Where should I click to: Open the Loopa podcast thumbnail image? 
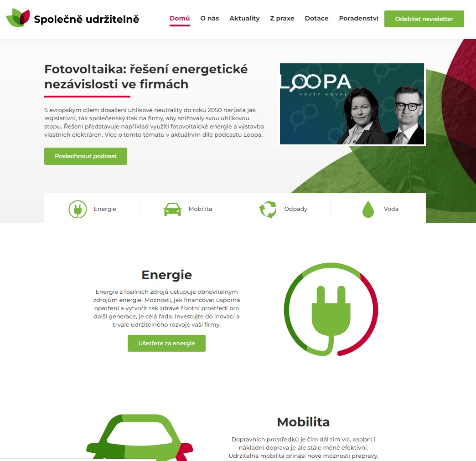pyautogui.click(x=352, y=104)
